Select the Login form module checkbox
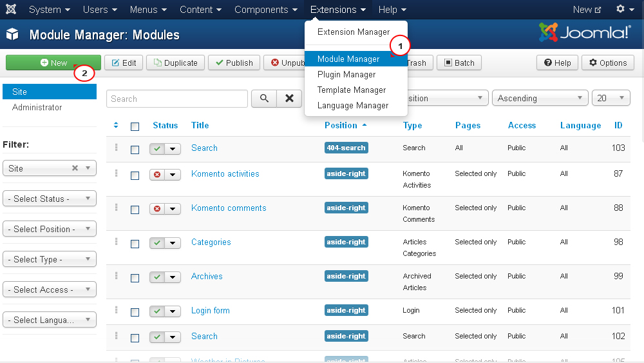This screenshot has width=644, height=363. [x=135, y=313]
